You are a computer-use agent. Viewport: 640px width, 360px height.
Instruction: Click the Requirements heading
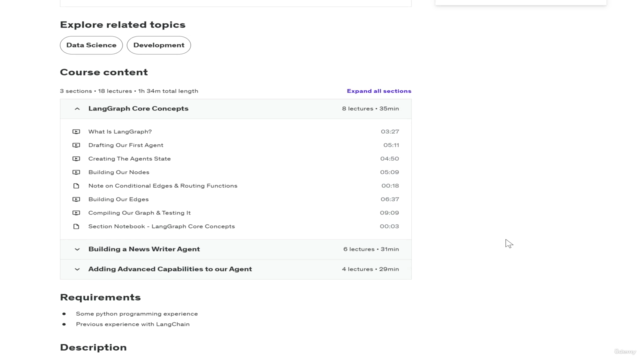point(100,297)
